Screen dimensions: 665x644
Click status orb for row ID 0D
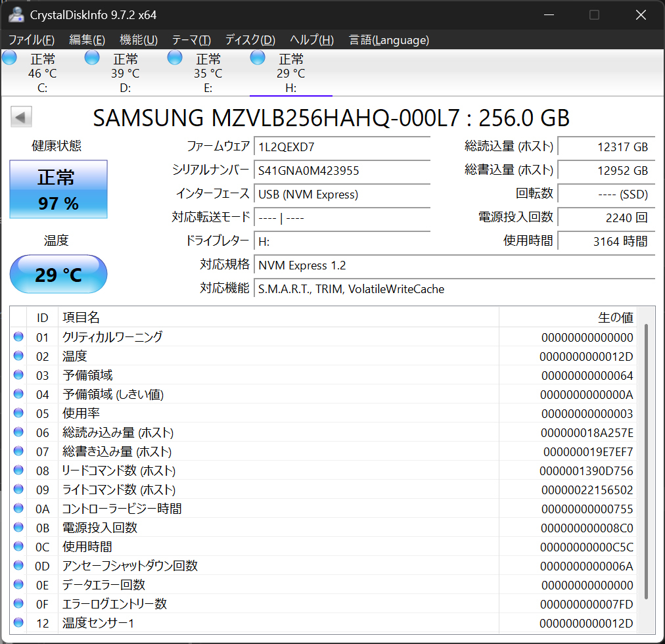18,566
